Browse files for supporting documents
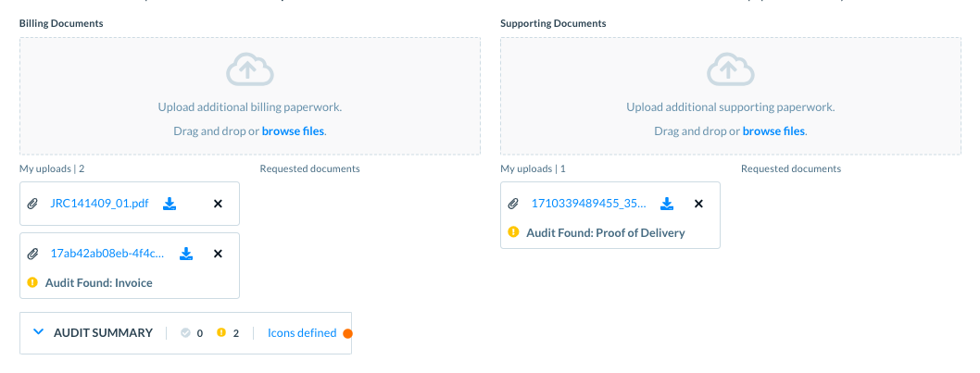This screenshot has width=980, height=373. click(773, 131)
